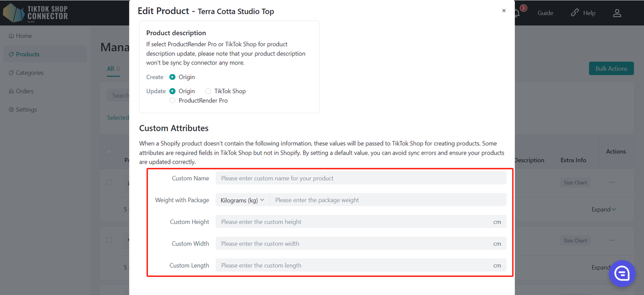Click the Product description heading

coord(176,33)
